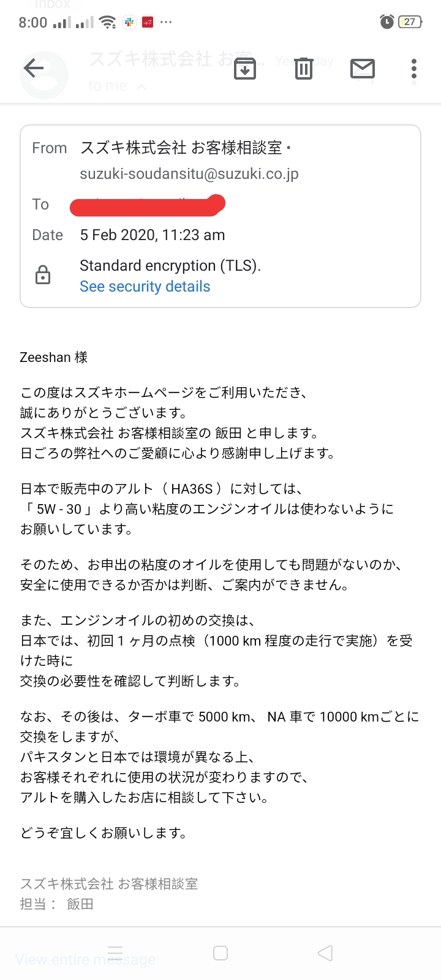Tap the Android recent apps menu button

pos(115,953)
